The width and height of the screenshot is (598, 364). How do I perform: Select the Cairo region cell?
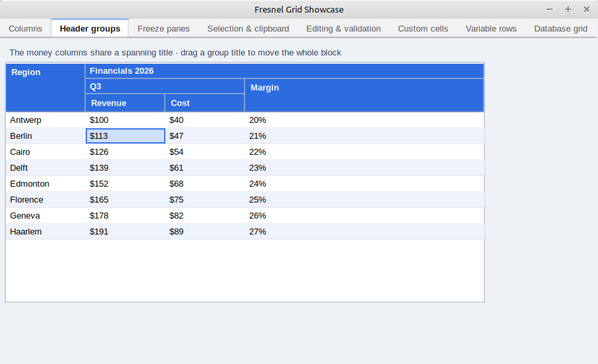[x=45, y=152]
